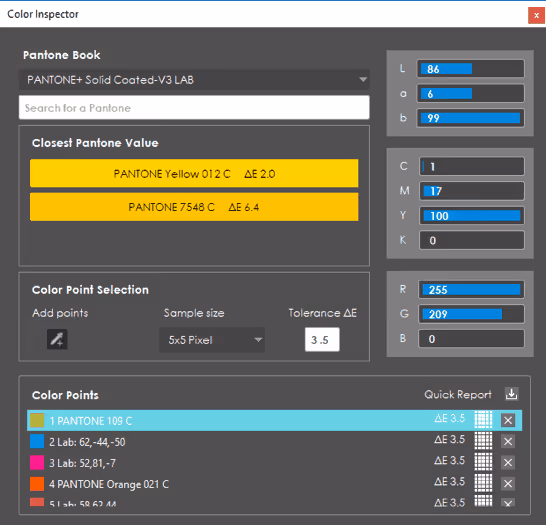Remove color point 2 Lab: 62,-44,-50
The height and width of the screenshot is (525, 546).
pyautogui.click(x=508, y=441)
